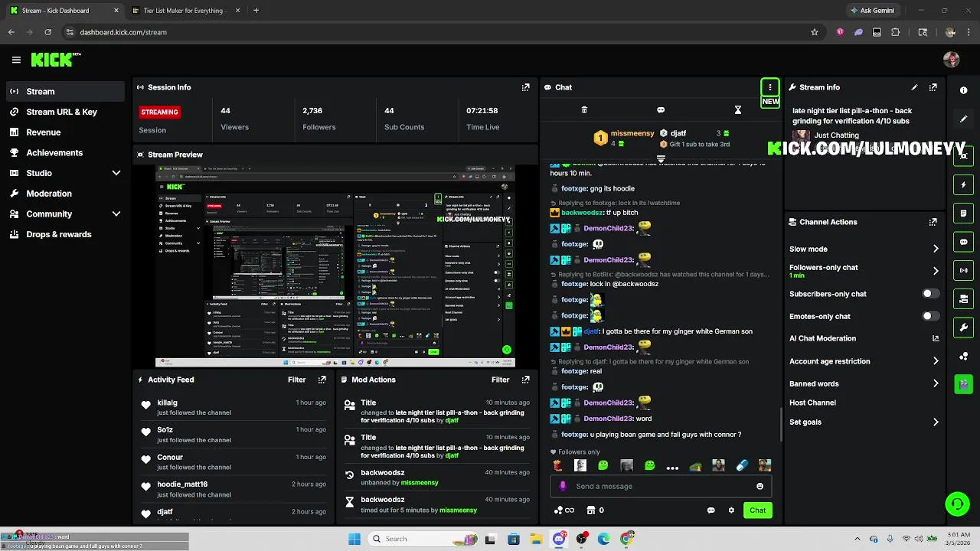Click the killalg followed entry in Activity Feed
The width and height of the screenshot is (980, 551).
(x=233, y=408)
